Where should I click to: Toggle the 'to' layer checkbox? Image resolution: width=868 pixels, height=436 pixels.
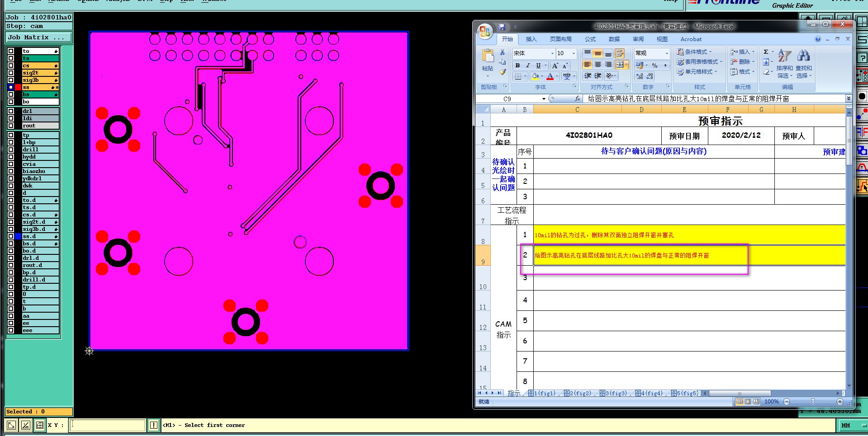(11, 51)
